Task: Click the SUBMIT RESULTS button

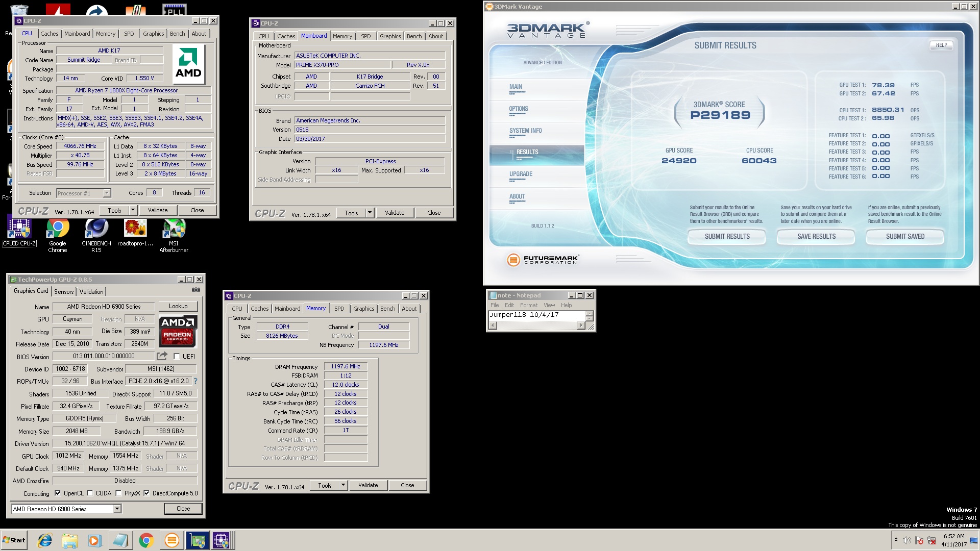Action: coord(727,237)
